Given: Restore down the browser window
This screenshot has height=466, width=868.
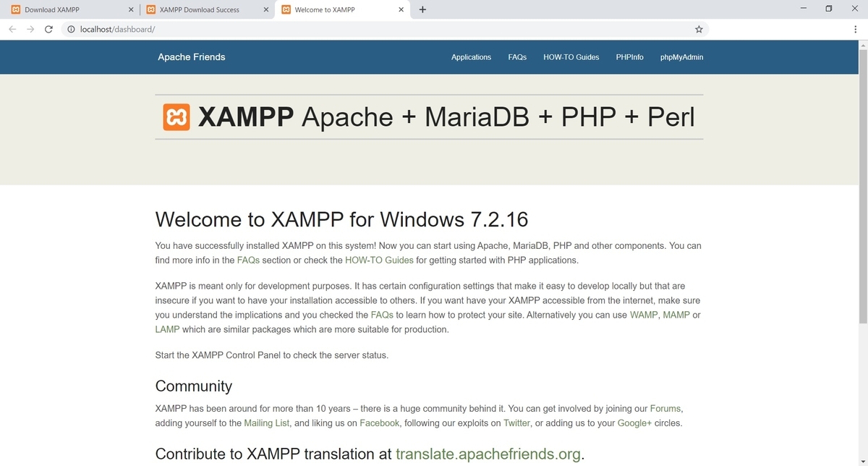Looking at the screenshot, I should point(829,9).
